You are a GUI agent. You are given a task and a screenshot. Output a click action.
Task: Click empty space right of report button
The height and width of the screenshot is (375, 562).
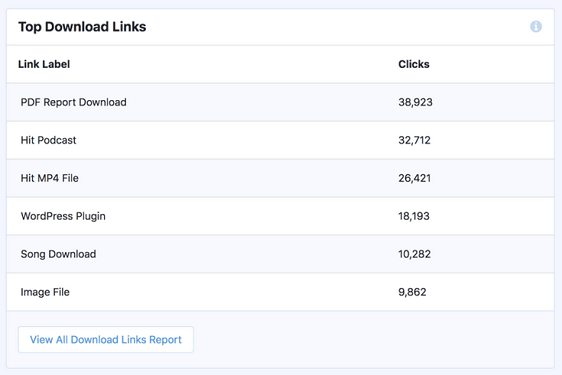click(x=373, y=340)
